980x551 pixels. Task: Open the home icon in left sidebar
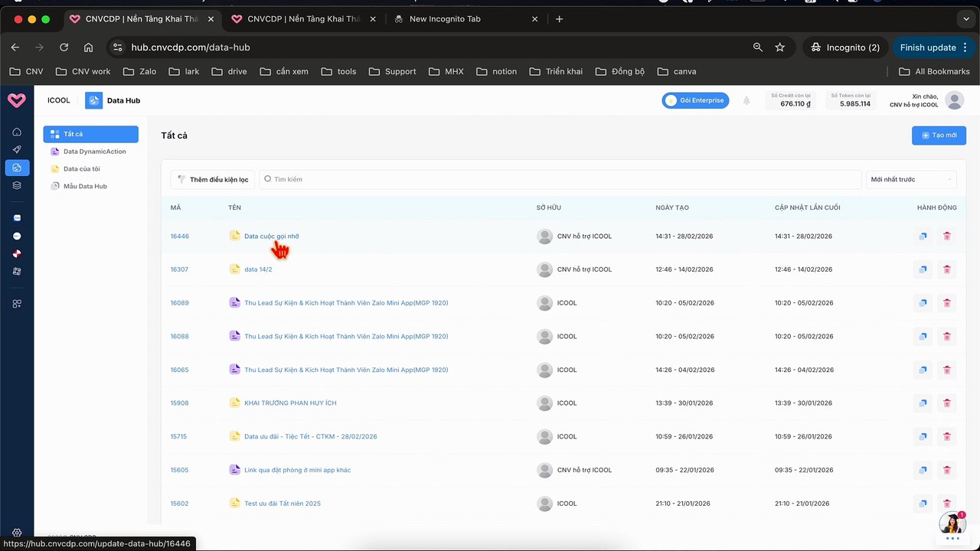click(x=17, y=132)
